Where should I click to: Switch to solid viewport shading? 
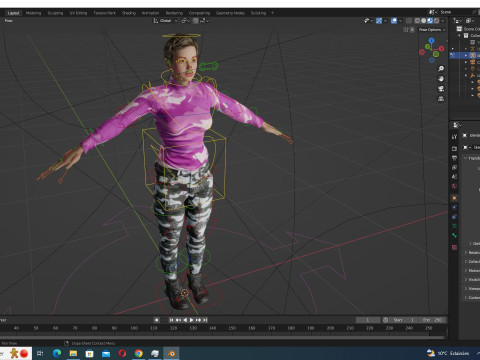(424, 21)
